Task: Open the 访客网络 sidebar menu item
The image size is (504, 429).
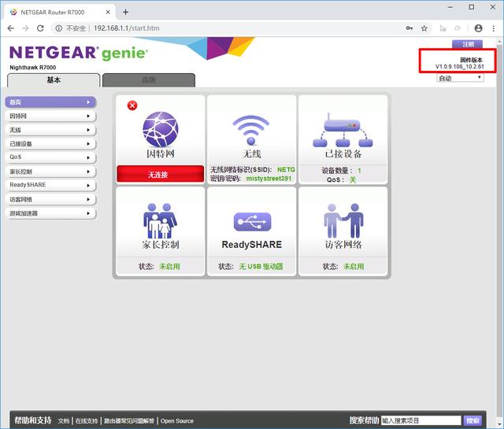Action: [x=50, y=199]
